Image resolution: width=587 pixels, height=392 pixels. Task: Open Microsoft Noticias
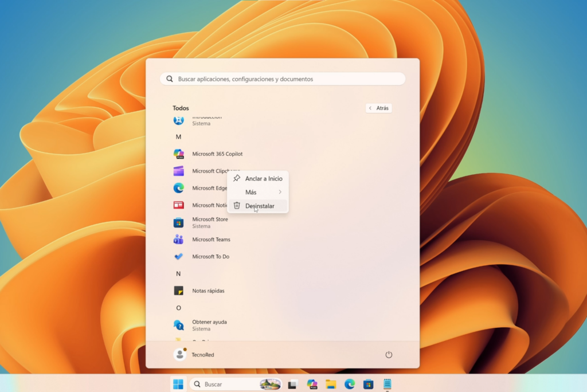click(x=206, y=205)
